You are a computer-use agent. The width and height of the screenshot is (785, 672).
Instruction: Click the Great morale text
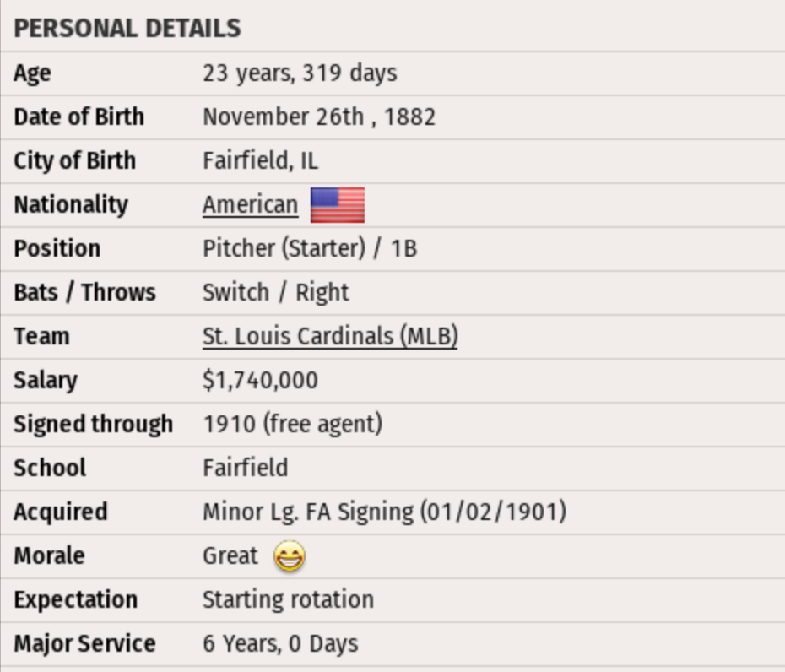pyautogui.click(x=230, y=555)
